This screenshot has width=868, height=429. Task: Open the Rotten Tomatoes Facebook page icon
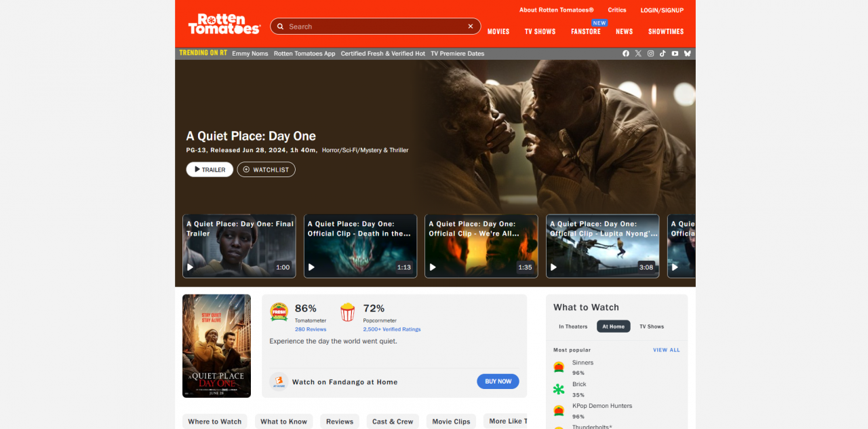pos(626,54)
